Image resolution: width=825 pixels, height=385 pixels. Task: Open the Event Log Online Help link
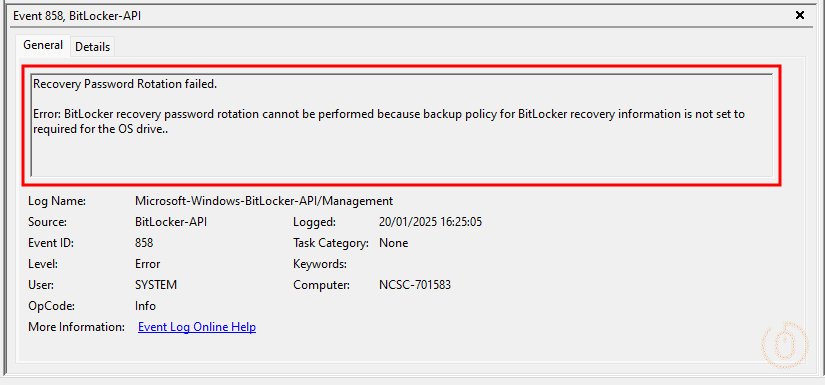197,327
